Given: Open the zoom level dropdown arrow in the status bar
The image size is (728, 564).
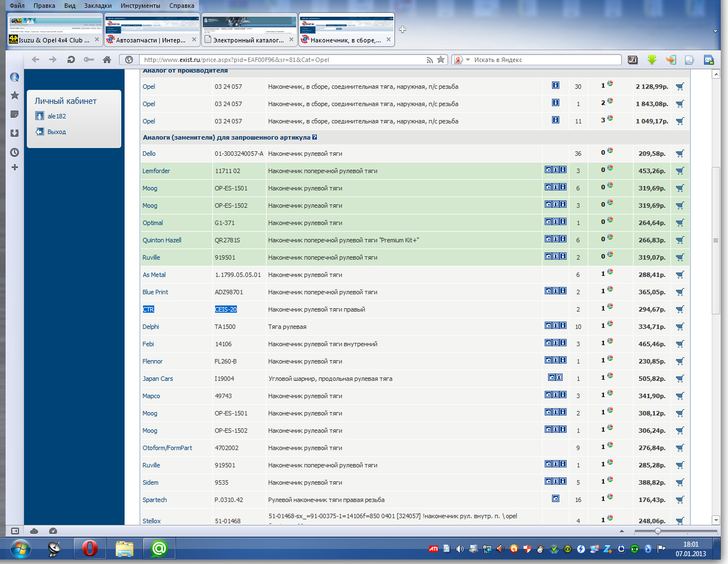Looking at the screenshot, I should tap(622, 531).
